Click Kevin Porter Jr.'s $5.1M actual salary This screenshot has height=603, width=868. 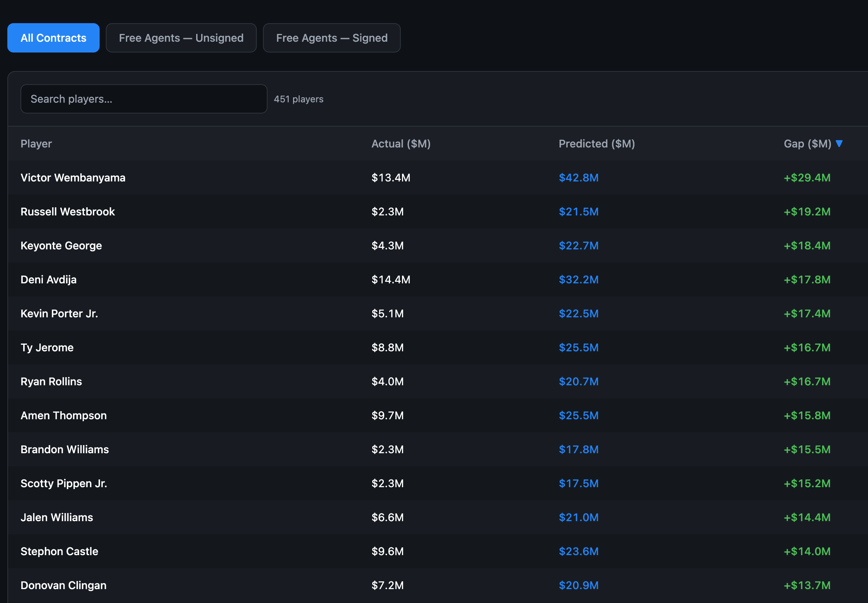coord(388,313)
